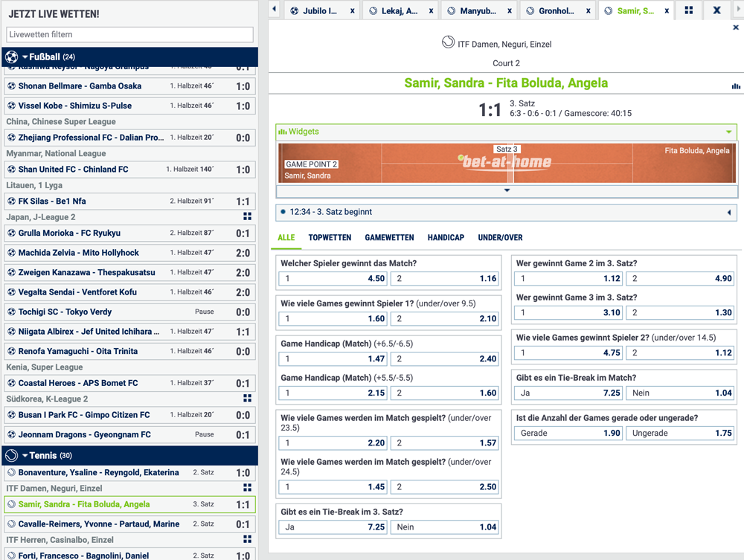Click the selected Samir, Sandra - Fita Boluda row
This screenshot has width=744, height=560.
tap(129, 504)
